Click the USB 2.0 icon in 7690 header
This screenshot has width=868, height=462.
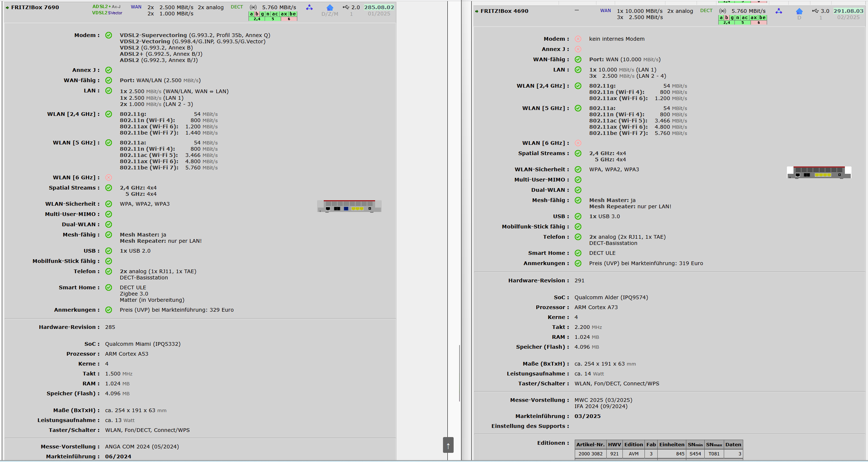346,7
